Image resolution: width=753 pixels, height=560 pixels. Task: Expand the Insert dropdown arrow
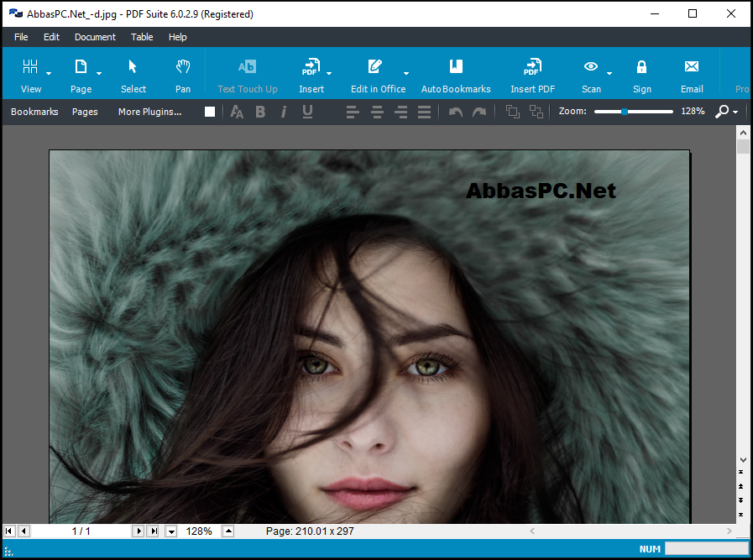pyautogui.click(x=329, y=74)
